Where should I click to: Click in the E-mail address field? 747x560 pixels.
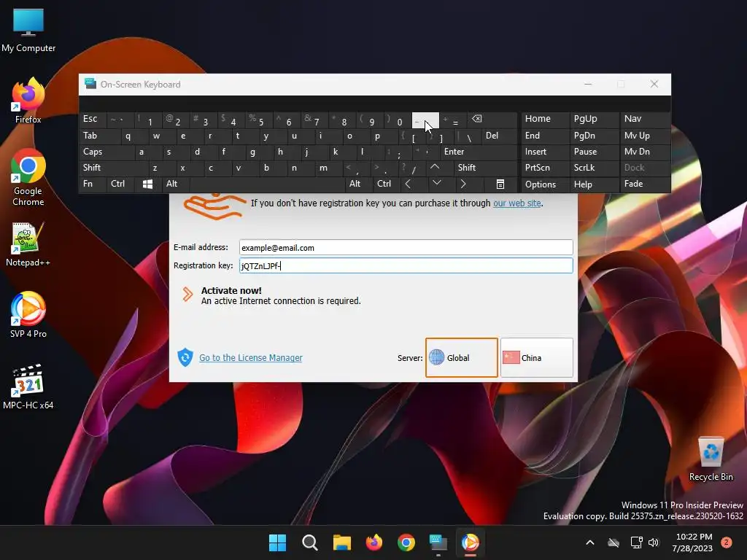[x=406, y=248]
